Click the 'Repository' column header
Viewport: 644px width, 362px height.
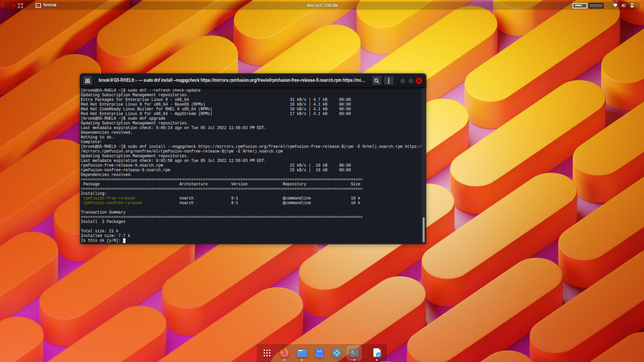pyautogui.click(x=294, y=184)
